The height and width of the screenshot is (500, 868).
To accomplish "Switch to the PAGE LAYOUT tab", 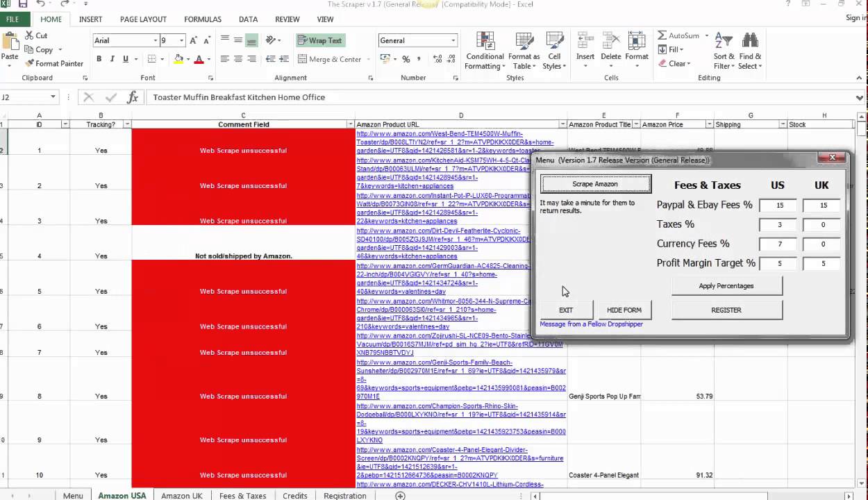I will 143,19.
